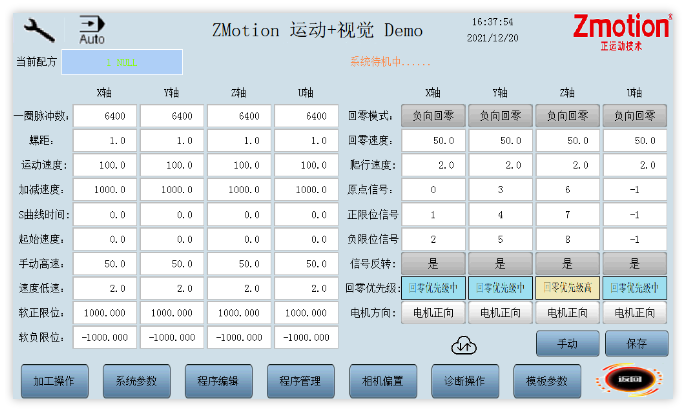Screen dimensions: 685x413
Task: Edit X轴 原点信号 field 0
Action: [x=433, y=189]
